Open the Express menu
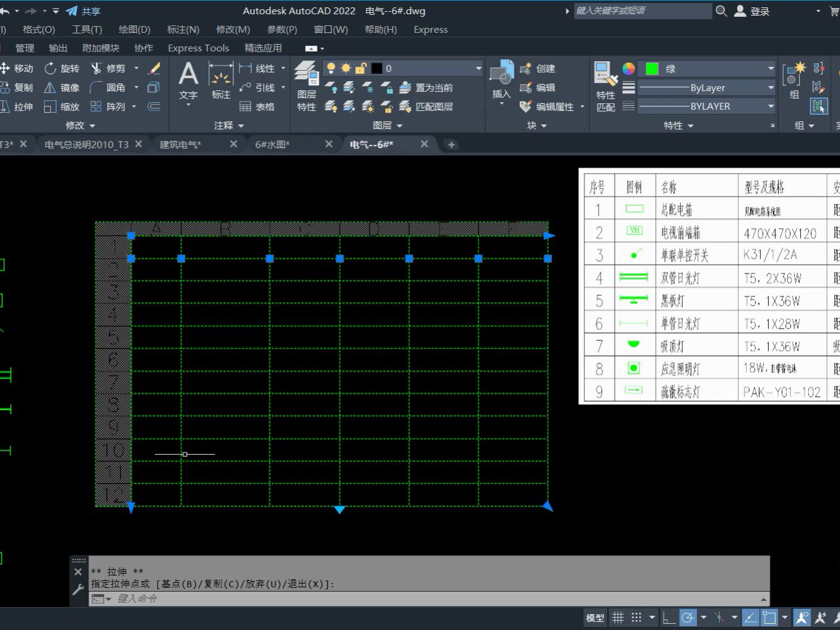Screen dimensions: 840x630 click(430, 29)
